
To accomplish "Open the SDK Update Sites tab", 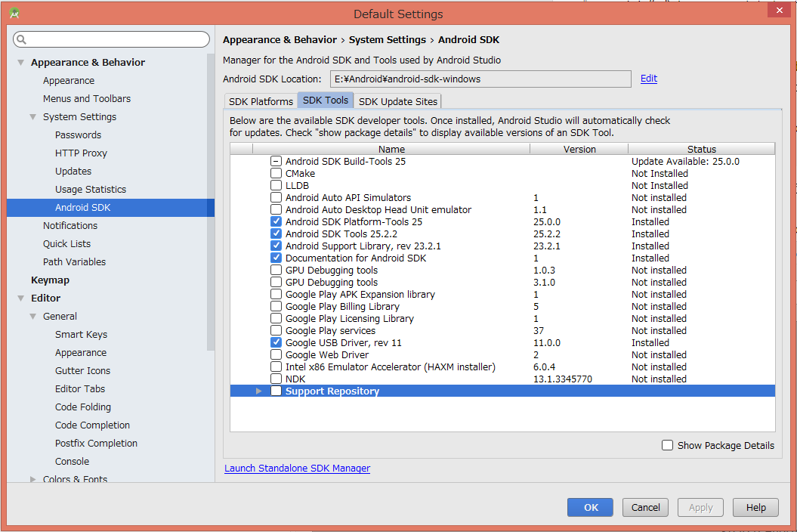I will [x=397, y=101].
